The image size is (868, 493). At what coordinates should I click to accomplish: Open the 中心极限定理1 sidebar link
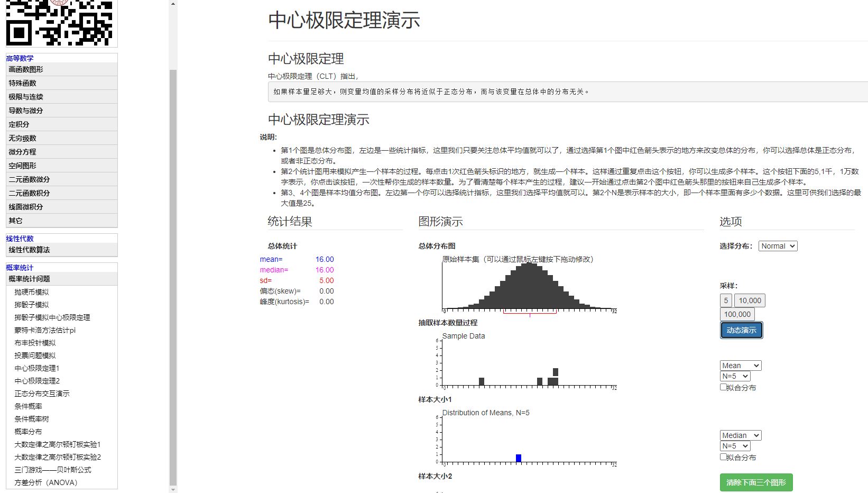pos(37,368)
